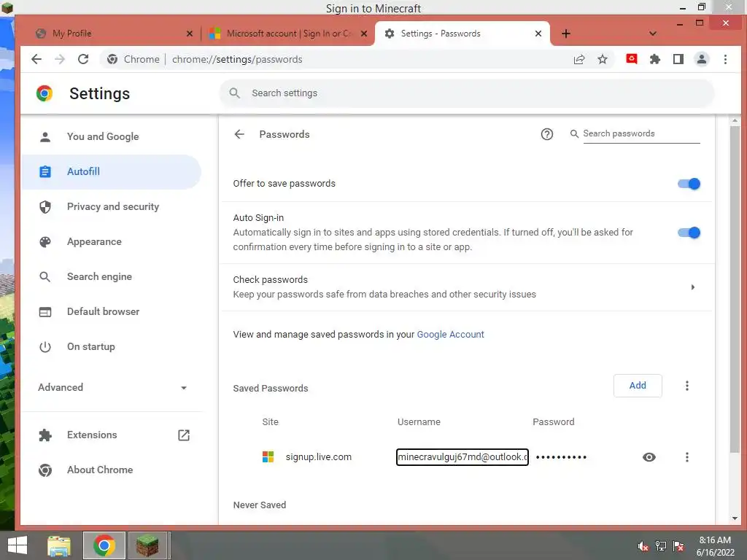Screen dimensions: 747x560
Task: Open File Explorer from taskbar
Action: (59, 545)
